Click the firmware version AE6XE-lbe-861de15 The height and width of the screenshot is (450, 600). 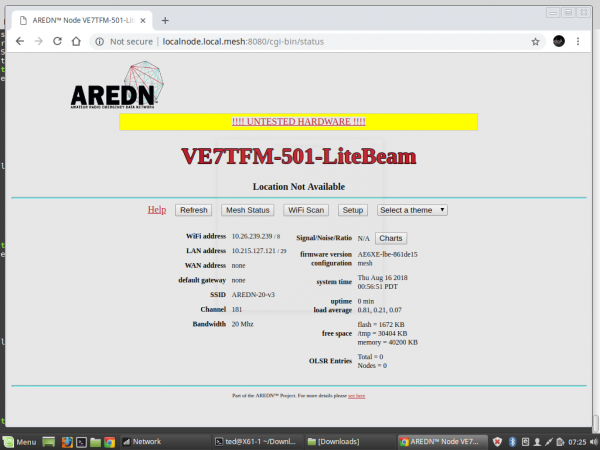coord(387,254)
